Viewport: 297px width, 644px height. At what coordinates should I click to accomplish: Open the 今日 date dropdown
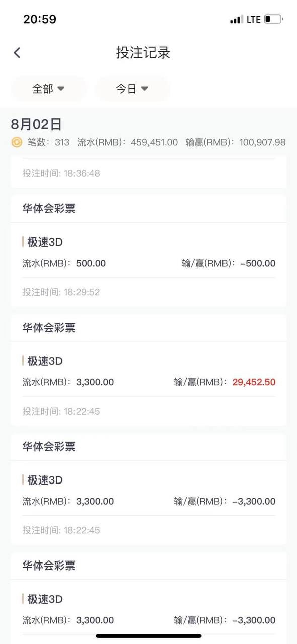[x=132, y=89]
